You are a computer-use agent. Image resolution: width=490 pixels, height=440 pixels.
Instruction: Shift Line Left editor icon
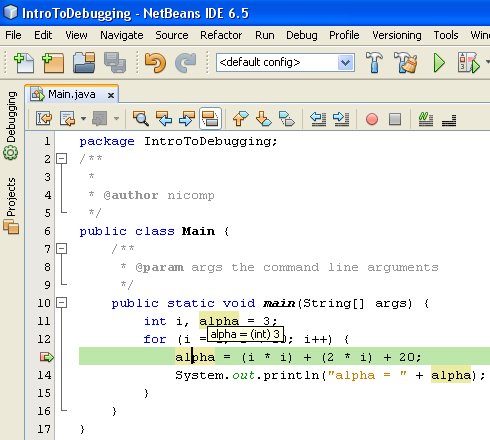click(x=318, y=119)
